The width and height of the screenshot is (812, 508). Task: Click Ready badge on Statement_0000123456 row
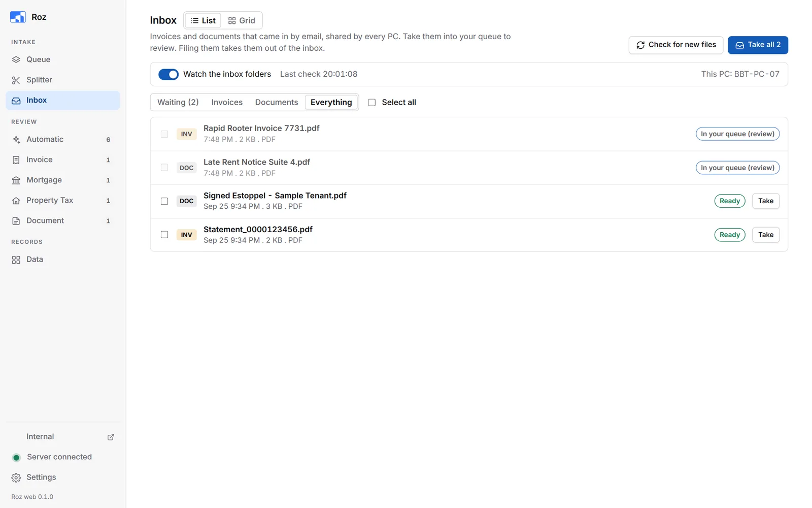click(730, 235)
